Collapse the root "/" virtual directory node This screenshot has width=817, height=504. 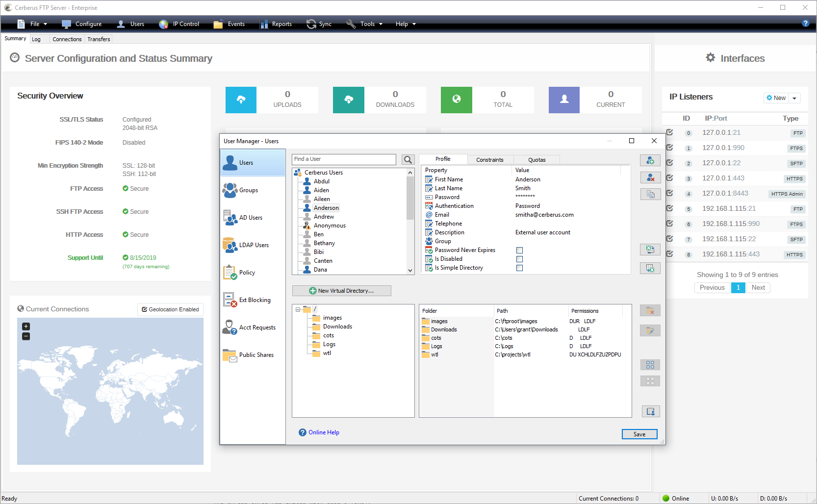pyautogui.click(x=298, y=309)
